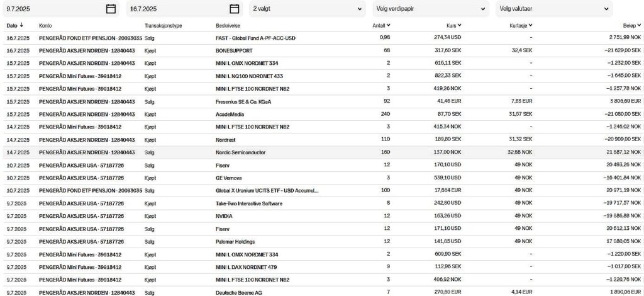Select 'MINI L NQ100 NORDNET 433' description
The width and height of the screenshot is (644, 296).
(x=249, y=76)
